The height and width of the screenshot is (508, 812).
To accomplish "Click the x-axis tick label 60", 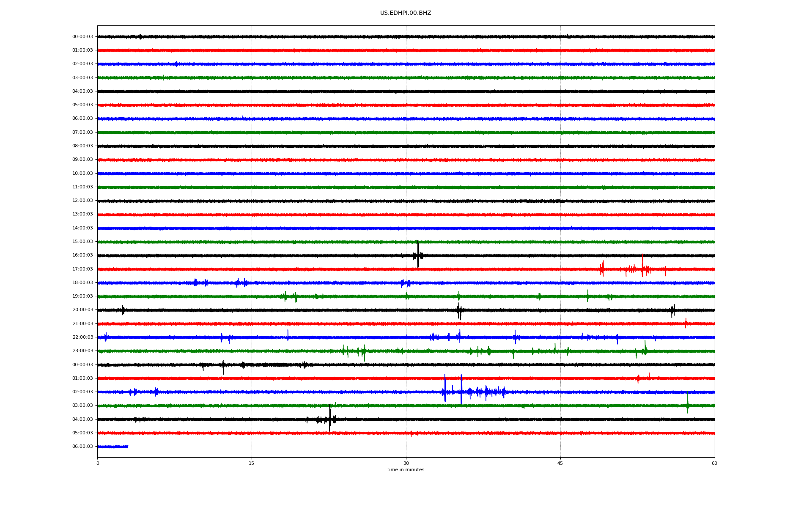I will tap(714, 463).
